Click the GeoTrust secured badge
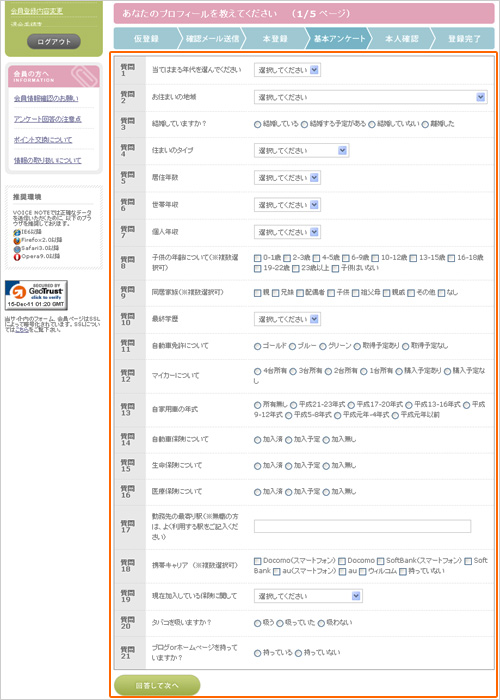The width and height of the screenshot is (500, 700). tap(36, 295)
